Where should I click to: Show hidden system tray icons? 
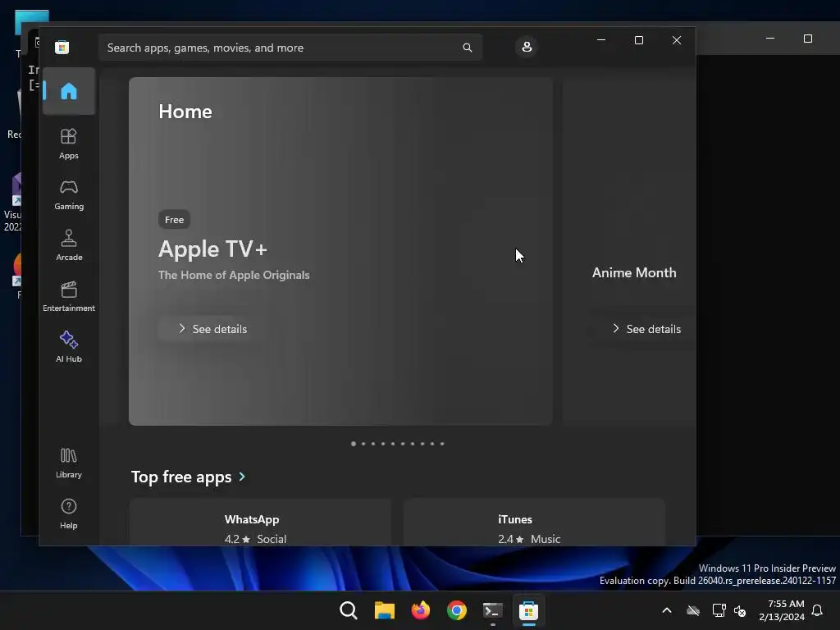pyautogui.click(x=667, y=610)
